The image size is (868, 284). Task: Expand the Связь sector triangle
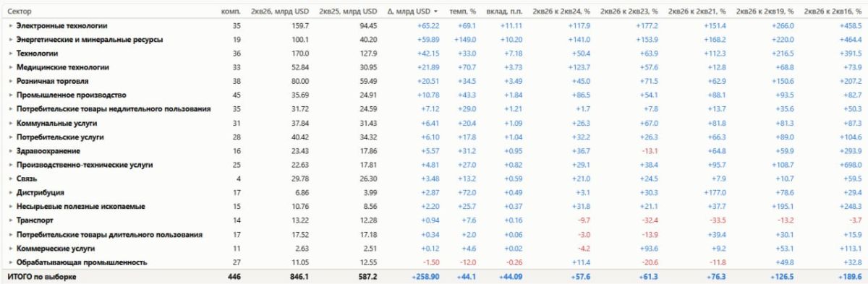11,178
